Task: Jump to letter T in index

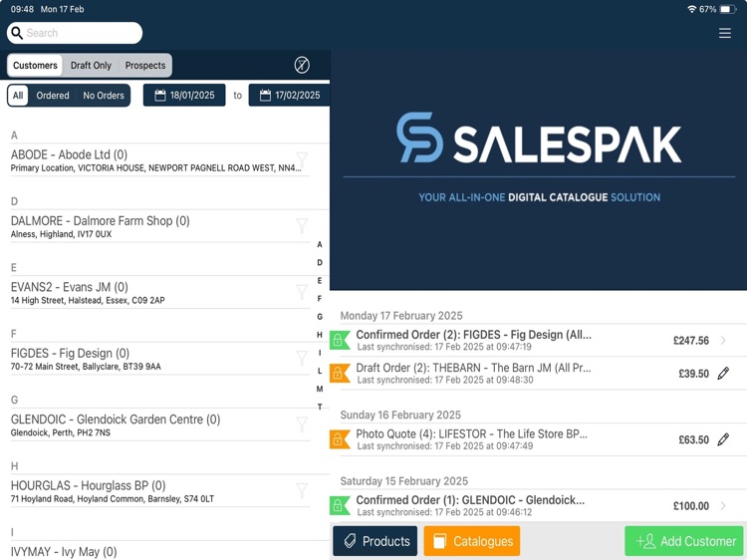Action: (320, 407)
